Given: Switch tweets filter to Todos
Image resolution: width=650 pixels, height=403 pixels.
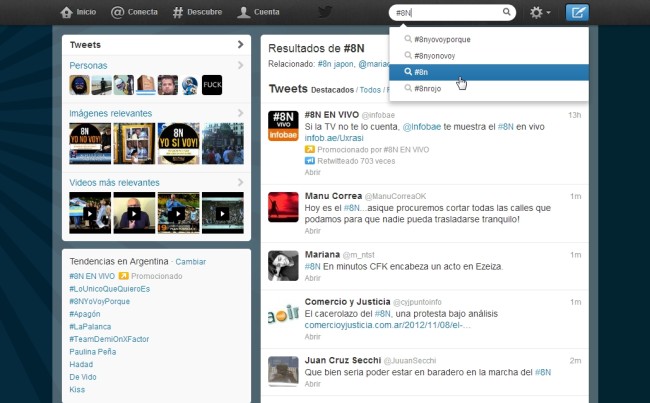Looking at the screenshot, I should 370,90.
